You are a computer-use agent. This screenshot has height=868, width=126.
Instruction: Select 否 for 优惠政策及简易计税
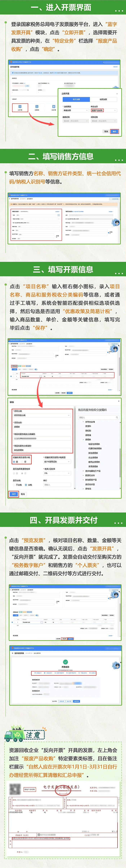(x=24, y=462)
